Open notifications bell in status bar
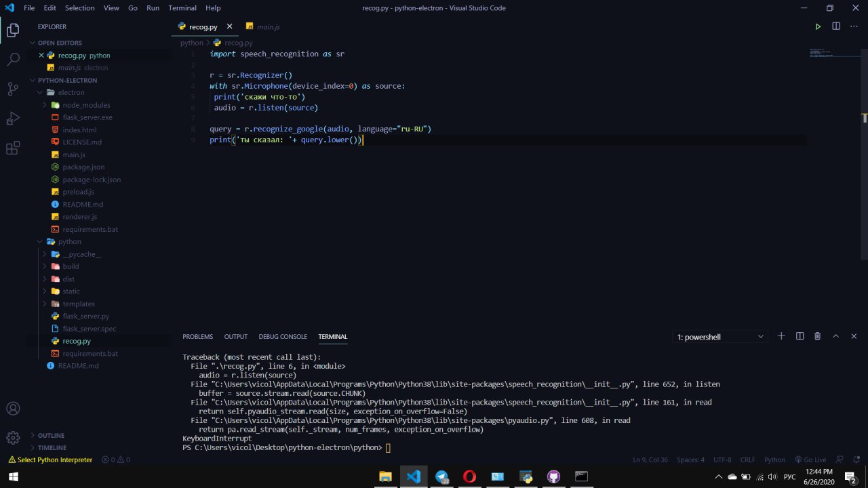 coord(856,460)
